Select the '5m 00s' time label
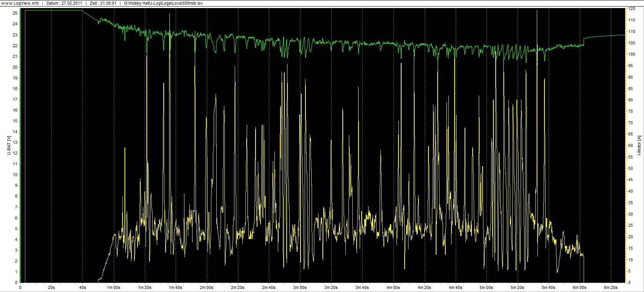 [x=486, y=287]
